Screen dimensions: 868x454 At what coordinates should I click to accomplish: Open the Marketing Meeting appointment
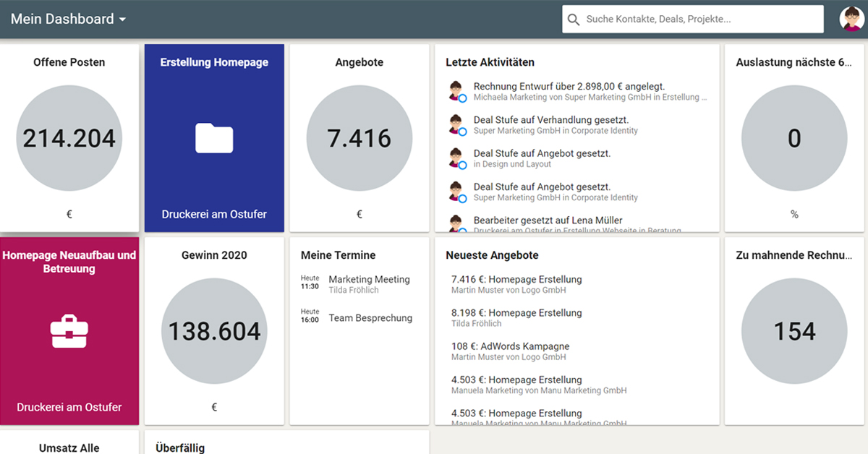[368, 279]
